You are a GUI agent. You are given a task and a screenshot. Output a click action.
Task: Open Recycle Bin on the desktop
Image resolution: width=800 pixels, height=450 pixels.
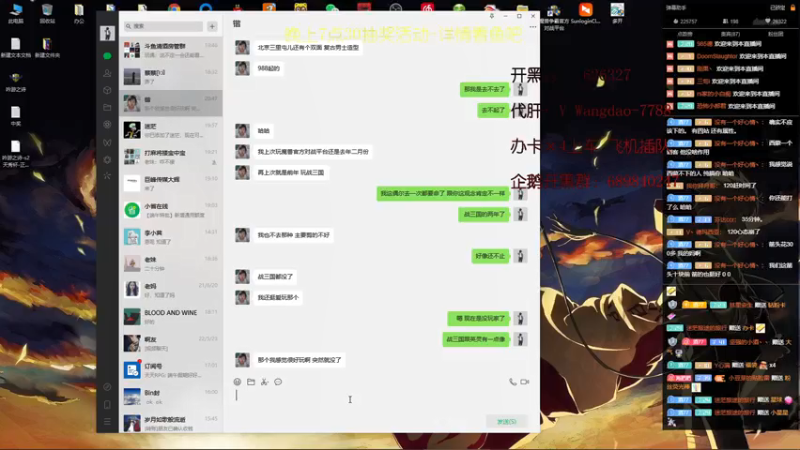pos(47,14)
